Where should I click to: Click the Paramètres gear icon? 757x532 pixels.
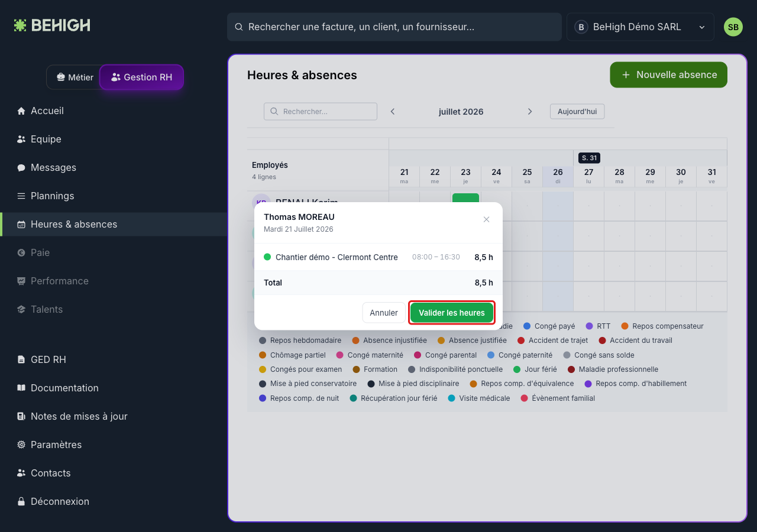coord(21,445)
